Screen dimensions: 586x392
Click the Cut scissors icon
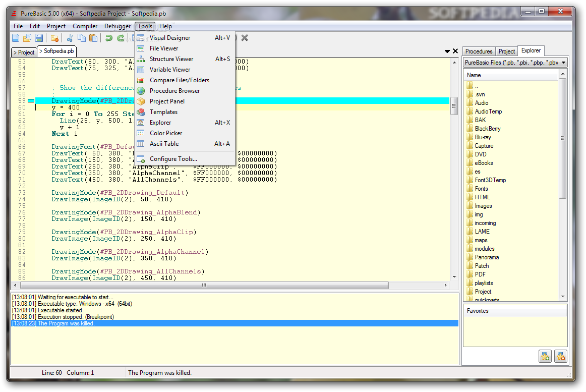click(x=70, y=38)
